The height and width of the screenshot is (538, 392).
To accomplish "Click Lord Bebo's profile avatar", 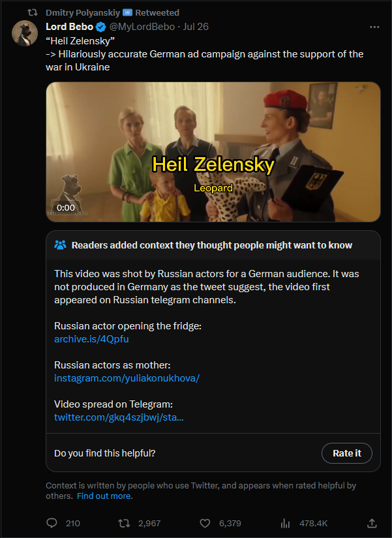I will click(x=25, y=33).
